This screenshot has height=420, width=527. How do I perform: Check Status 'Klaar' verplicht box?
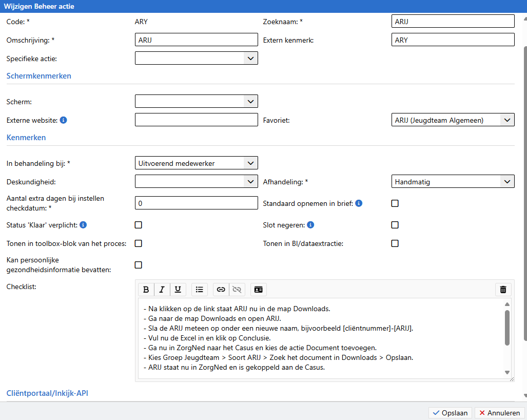coord(138,225)
